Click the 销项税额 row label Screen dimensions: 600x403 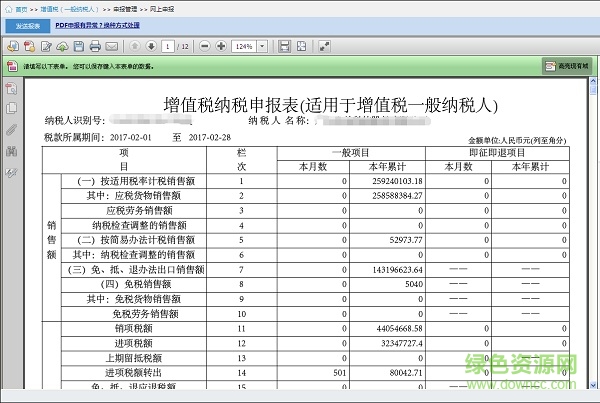(134, 328)
